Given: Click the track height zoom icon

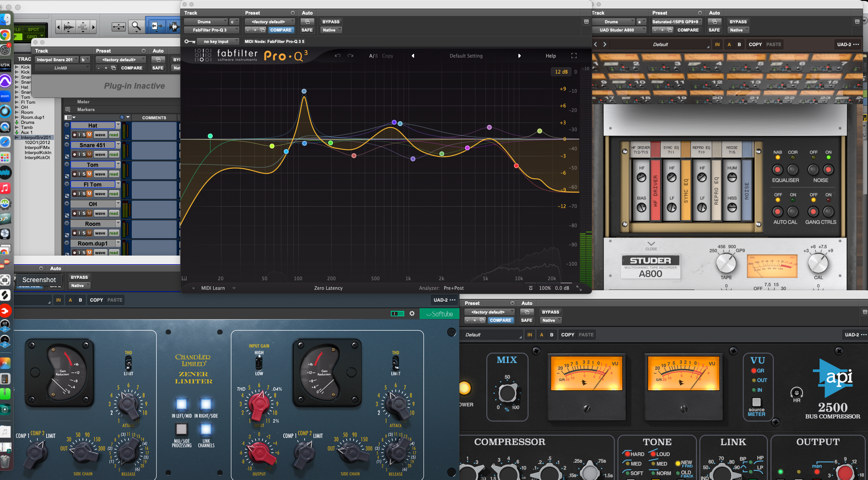Looking at the screenshot, I should (x=83, y=27).
